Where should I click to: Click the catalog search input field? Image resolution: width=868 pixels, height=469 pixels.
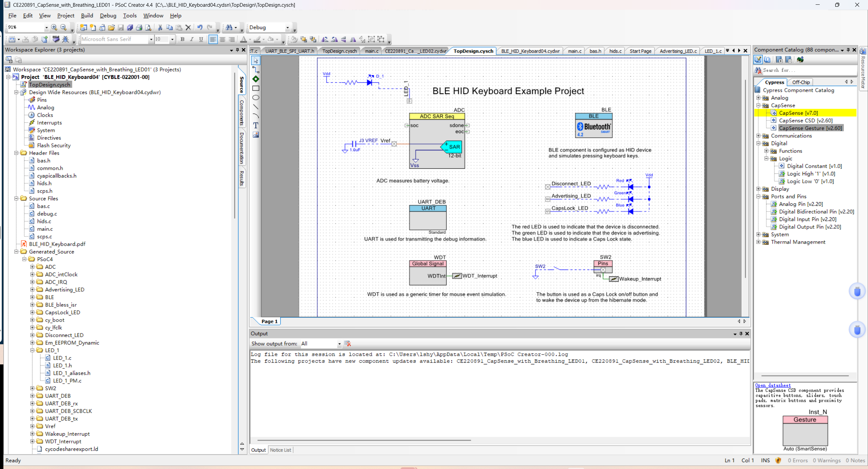(x=809, y=70)
